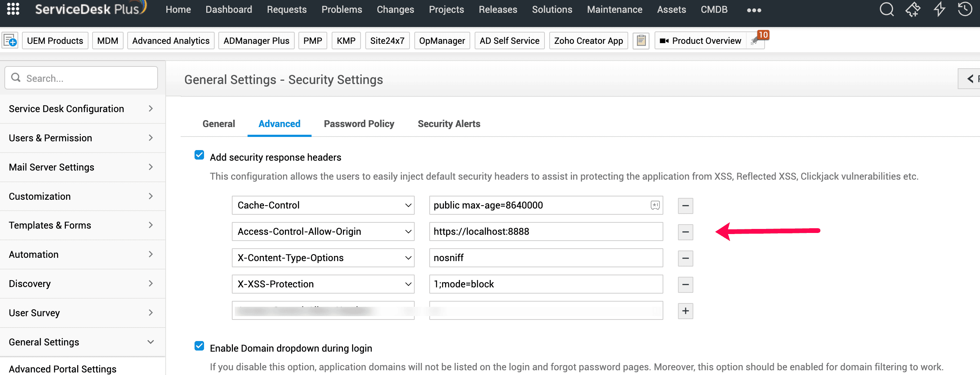
Task: Open the ADManager Plus link
Action: [256, 41]
